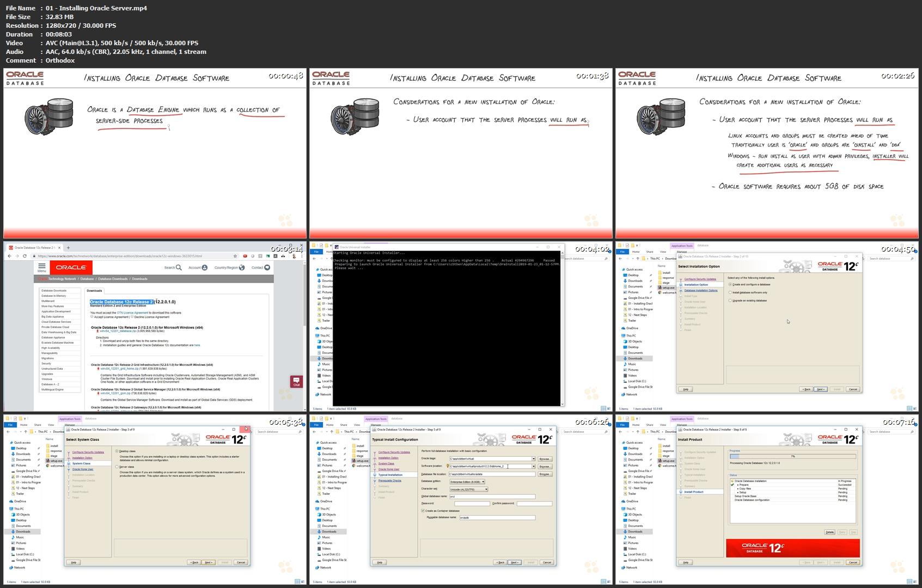
Task: Toggle the Create as Container database checkbox
Action: [x=423, y=511]
